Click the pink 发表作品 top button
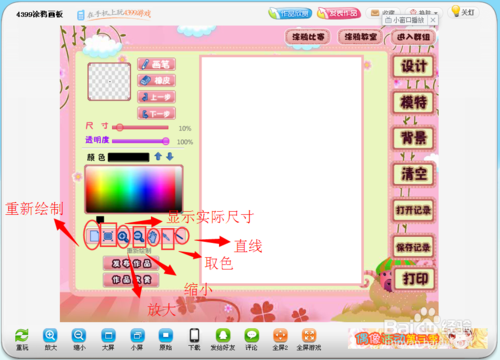500x360 pixels. (339, 13)
